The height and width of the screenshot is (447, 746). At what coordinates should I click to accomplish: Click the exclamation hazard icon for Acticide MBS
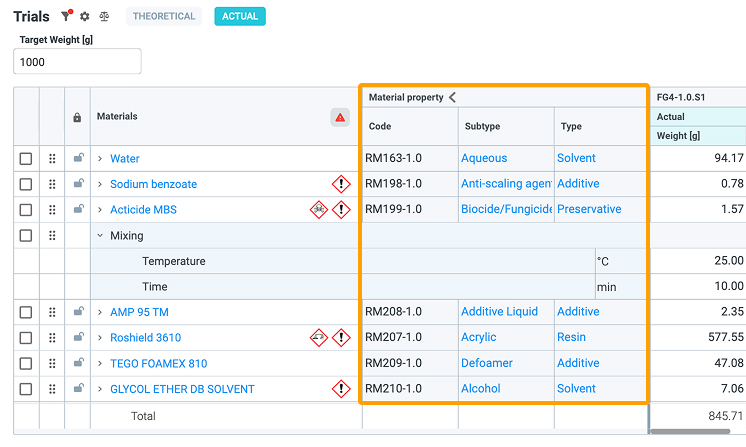[341, 209]
